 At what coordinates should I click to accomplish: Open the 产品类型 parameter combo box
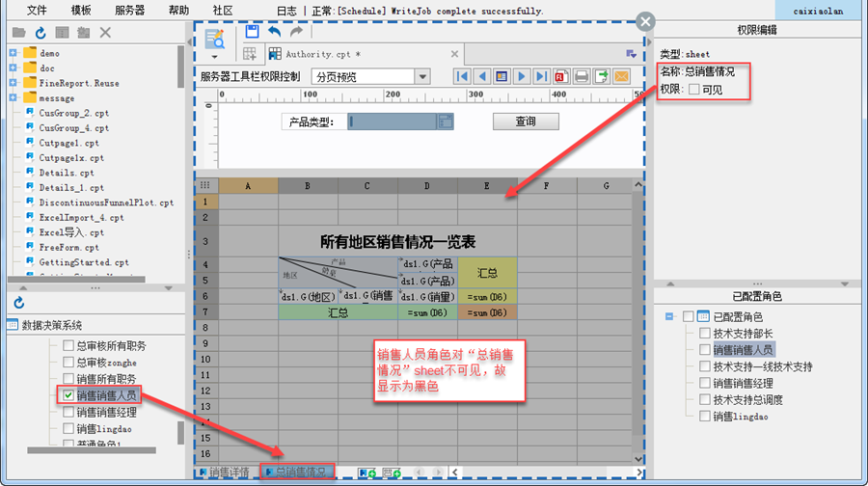click(446, 121)
